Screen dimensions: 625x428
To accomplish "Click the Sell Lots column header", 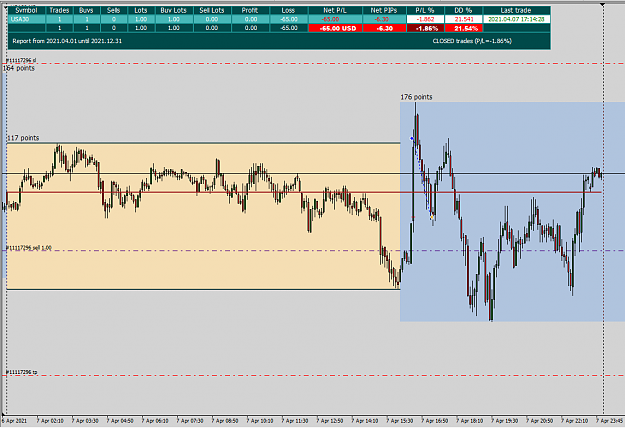I will coord(212,10).
